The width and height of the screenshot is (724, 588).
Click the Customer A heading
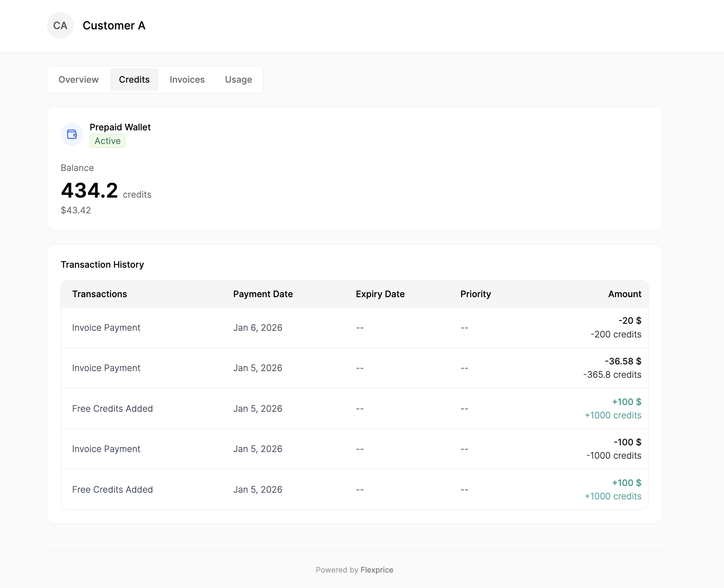point(114,26)
